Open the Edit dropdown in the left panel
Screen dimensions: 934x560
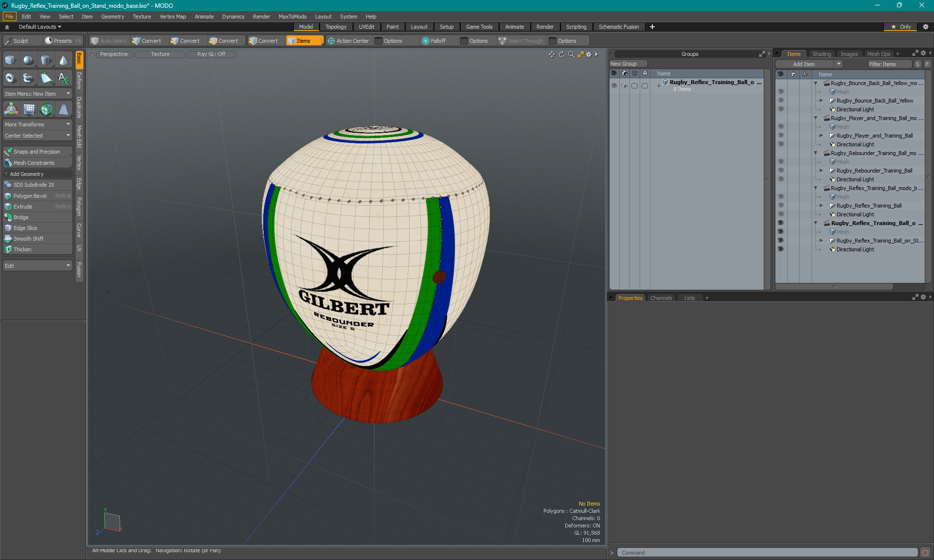point(37,266)
